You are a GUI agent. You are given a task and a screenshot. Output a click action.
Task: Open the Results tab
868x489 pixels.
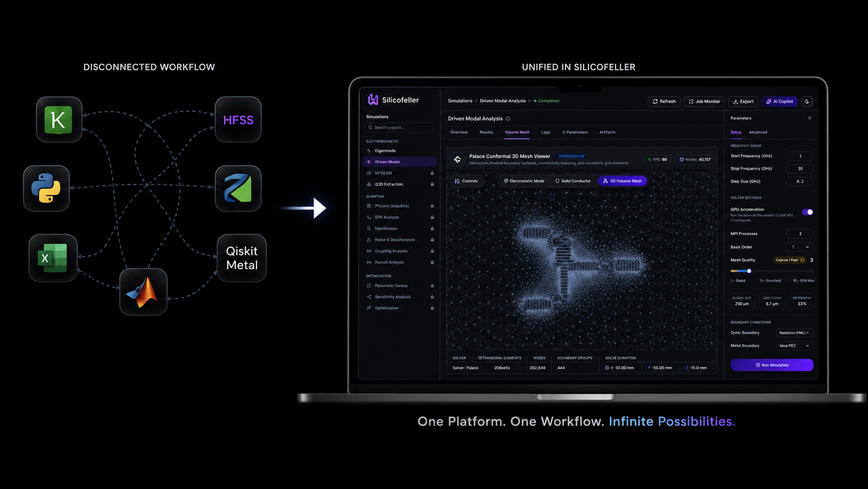[x=486, y=132]
